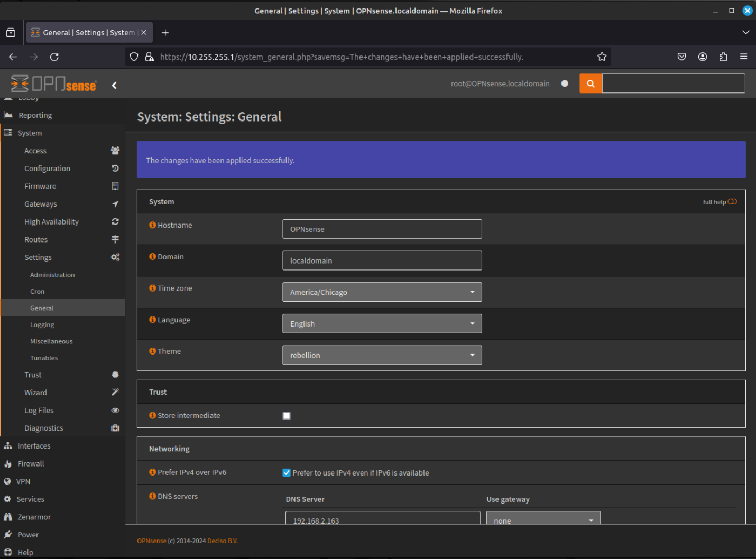Screen dimensions: 756x559
Task: Click the Domain input field
Action: tap(382, 260)
